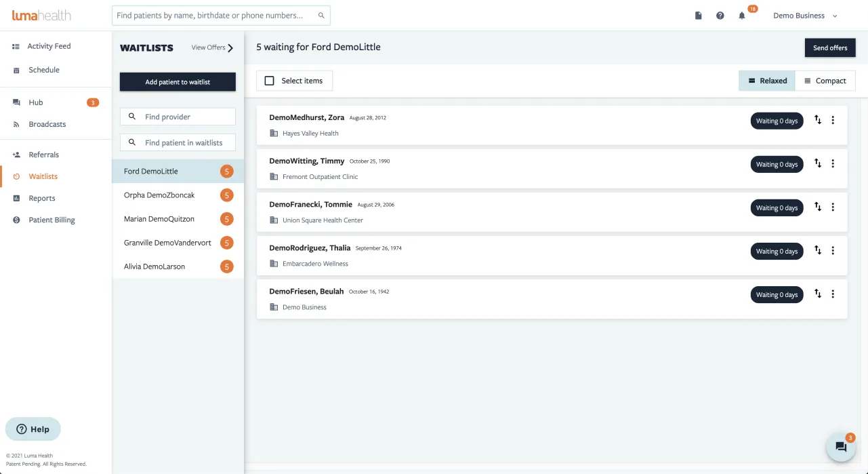Viewport: 868px width, 474px height.
Task: Click the Find patient in waitlists field
Action: (178, 142)
